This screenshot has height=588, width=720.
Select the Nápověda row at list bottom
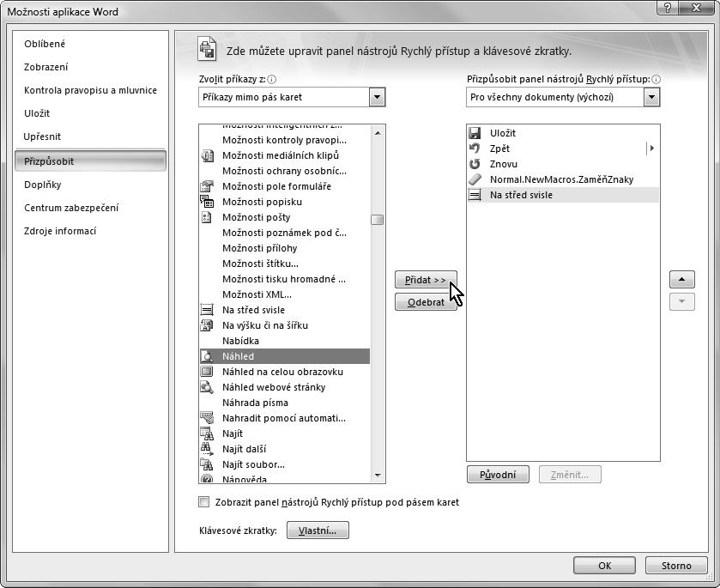(x=284, y=478)
